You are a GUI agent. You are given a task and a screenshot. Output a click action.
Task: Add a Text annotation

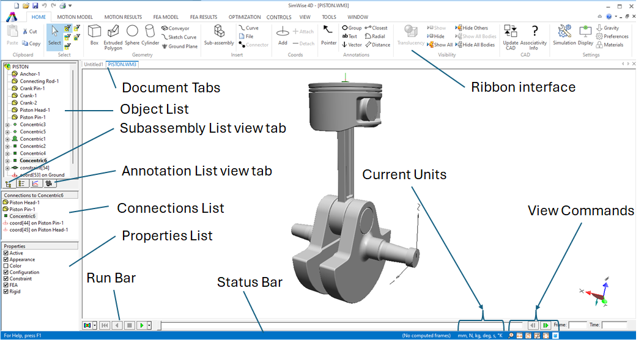349,36
